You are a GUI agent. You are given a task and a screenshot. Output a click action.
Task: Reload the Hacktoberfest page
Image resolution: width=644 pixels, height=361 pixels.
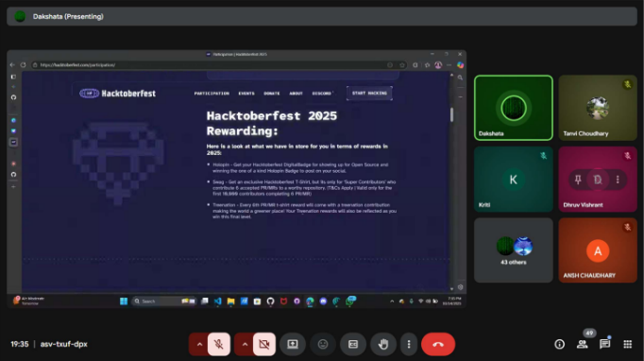[x=23, y=65]
